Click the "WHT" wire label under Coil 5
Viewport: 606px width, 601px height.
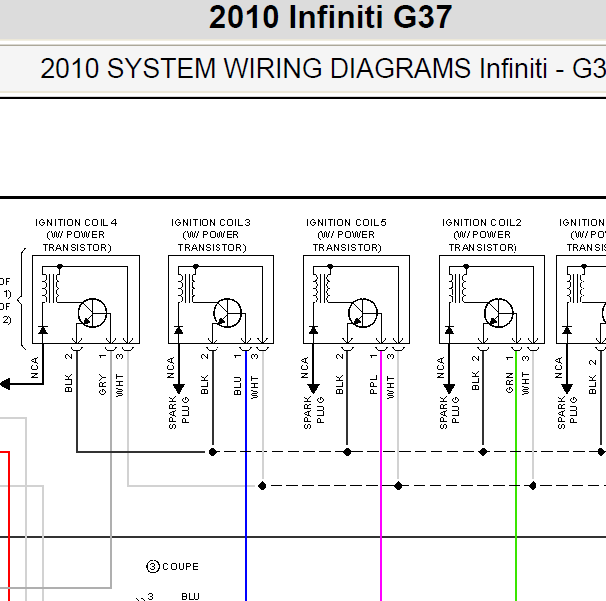390,387
